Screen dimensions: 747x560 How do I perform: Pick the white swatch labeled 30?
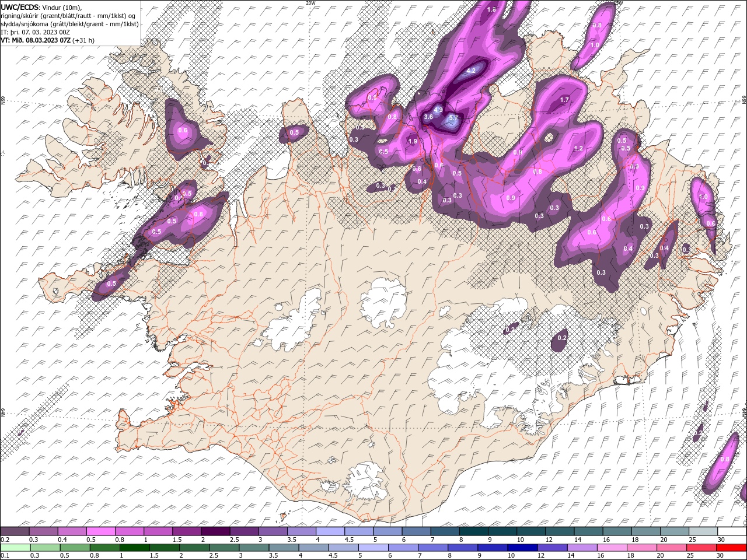pyautogui.click(x=731, y=531)
